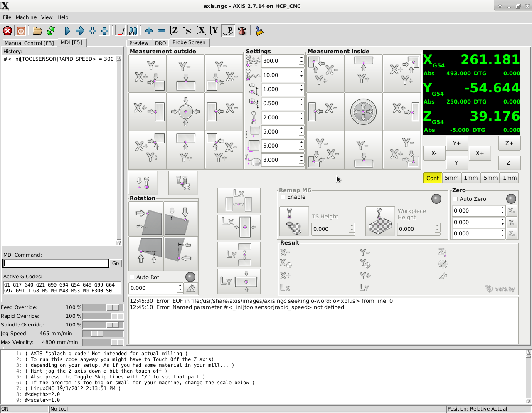Adjust the 10.00 settings spinner arrows
The image size is (532, 413).
tap(301, 75)
